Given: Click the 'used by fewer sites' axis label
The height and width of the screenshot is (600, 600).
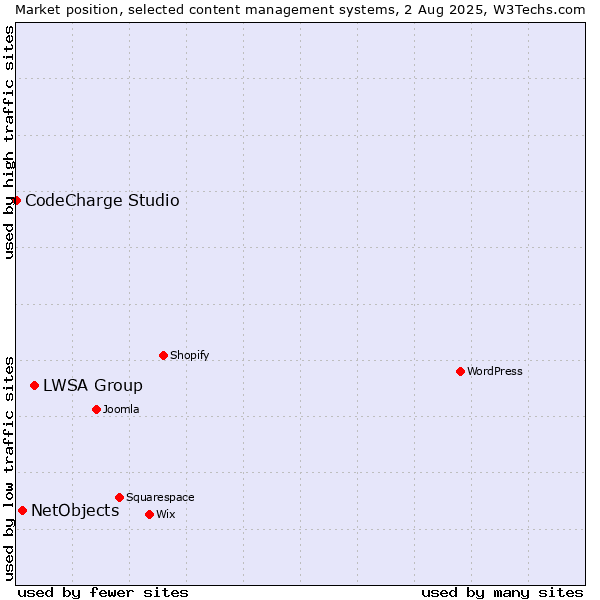Looking at the screenshot, I should coord(103,593).
